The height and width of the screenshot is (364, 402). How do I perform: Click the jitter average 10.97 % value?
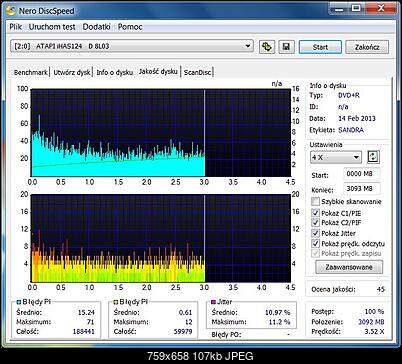tap(277, 313)
